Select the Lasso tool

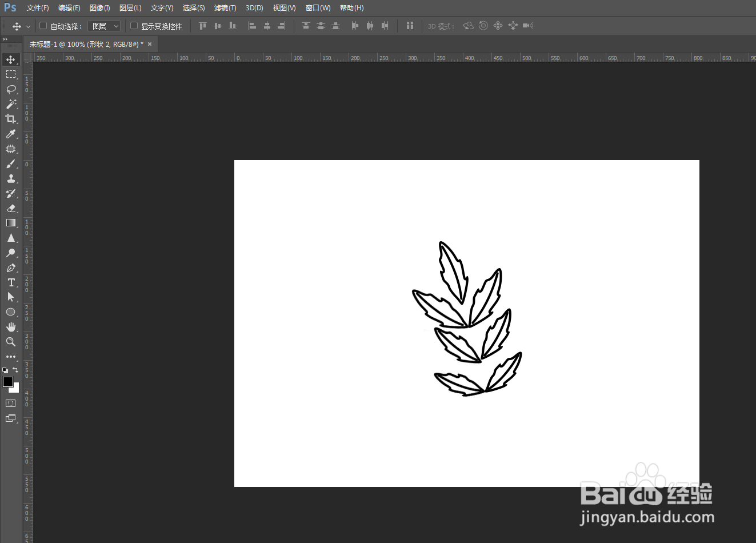pos(11,89)
